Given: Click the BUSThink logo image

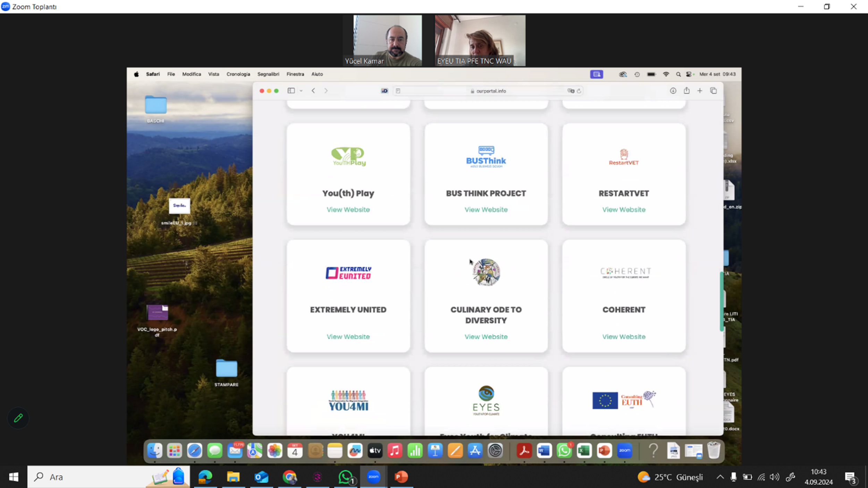Looking at the screenshot, I should pos(486,157).
